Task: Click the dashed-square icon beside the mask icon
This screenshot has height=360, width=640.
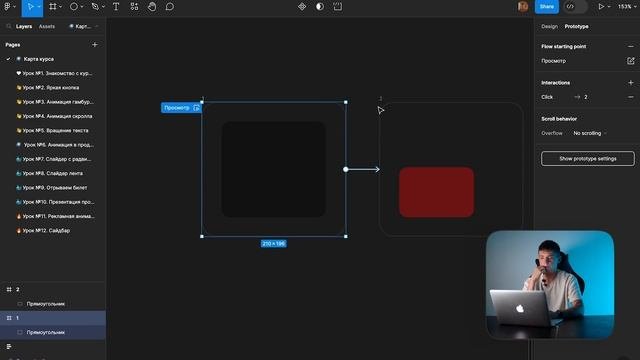Action: point(338,7)
